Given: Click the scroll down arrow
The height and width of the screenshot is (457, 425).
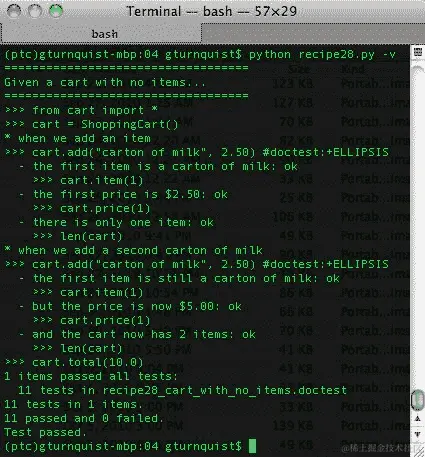Looking at the screenshot, I should click(x=418, y=434).
